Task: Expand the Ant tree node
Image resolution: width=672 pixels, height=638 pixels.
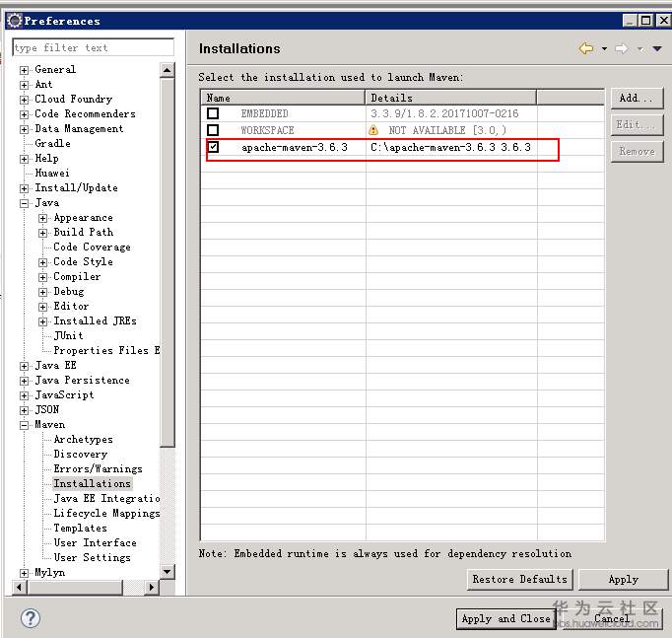Action: tap(25, 85)
